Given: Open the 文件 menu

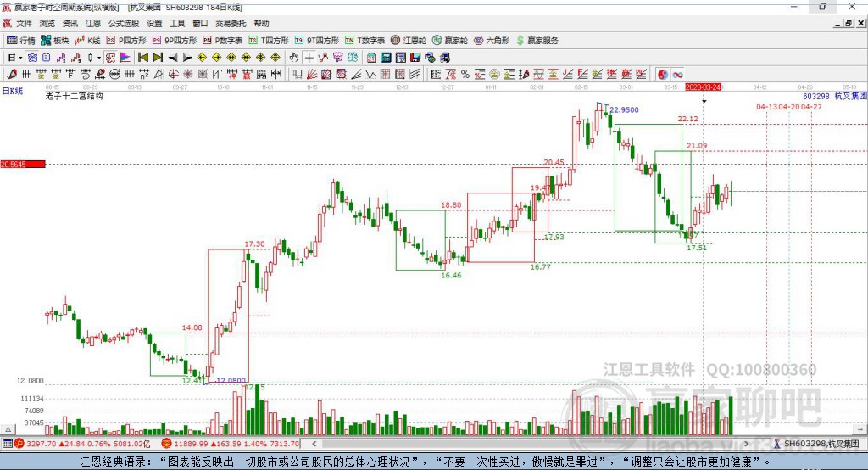Looking at the screenshot, I should (24, 23).
